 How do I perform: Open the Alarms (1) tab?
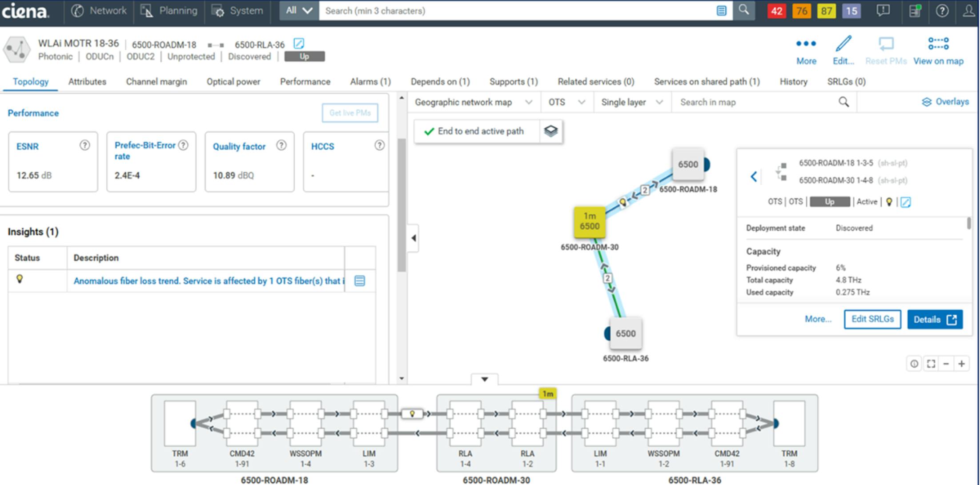coord(370,81)
